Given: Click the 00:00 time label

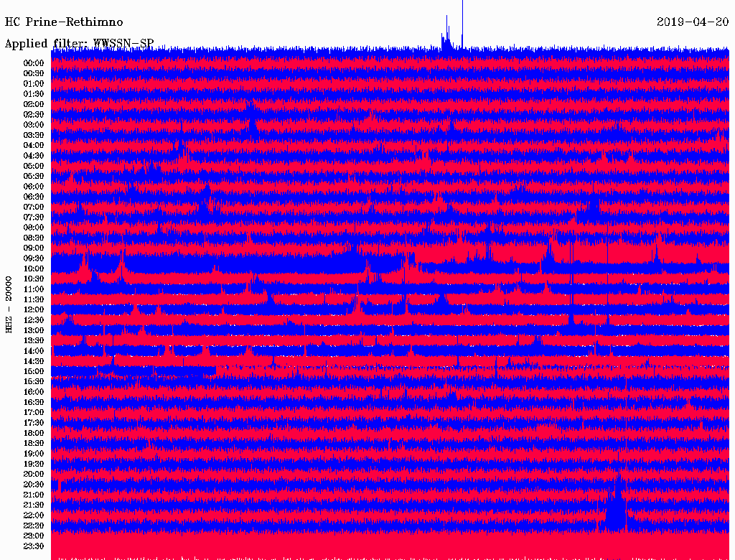Looking at the screenshot, I should (34, 63).
